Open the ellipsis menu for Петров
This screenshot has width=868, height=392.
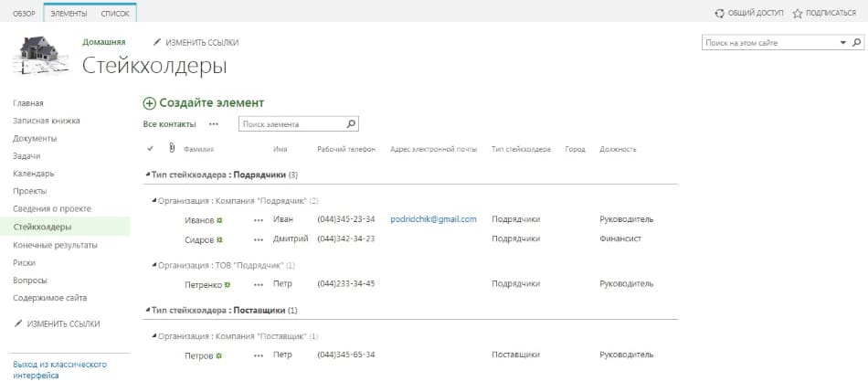coord(259,355)
